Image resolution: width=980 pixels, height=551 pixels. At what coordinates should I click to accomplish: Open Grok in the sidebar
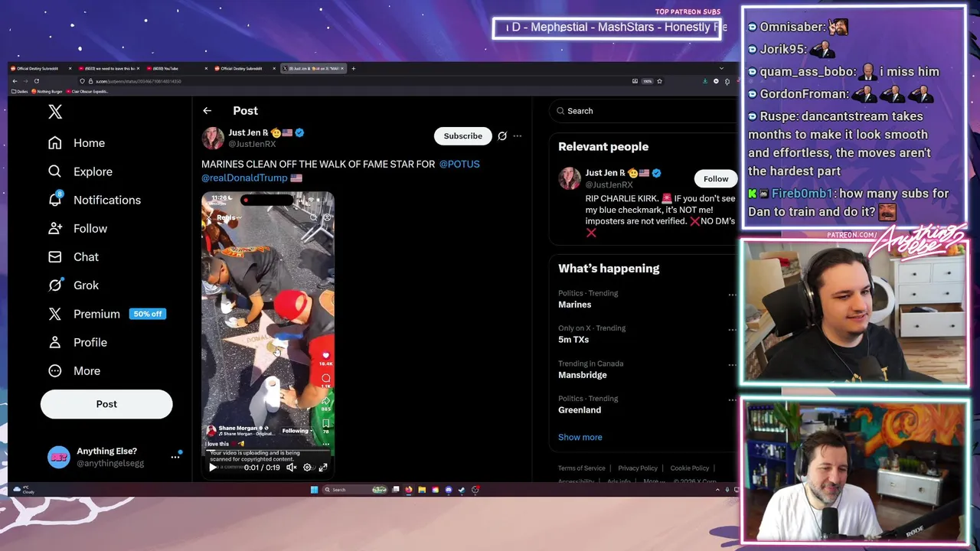73,285
